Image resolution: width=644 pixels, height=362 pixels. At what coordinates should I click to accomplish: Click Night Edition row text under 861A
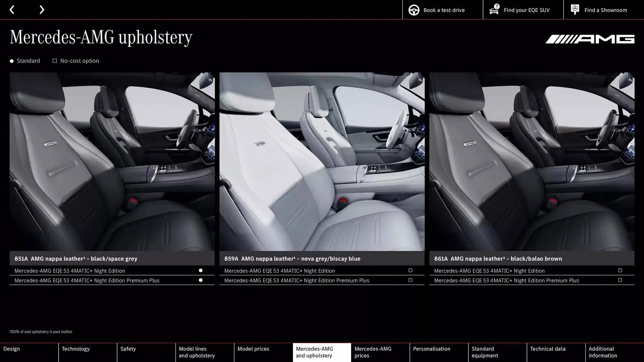[x=489, y=271]
